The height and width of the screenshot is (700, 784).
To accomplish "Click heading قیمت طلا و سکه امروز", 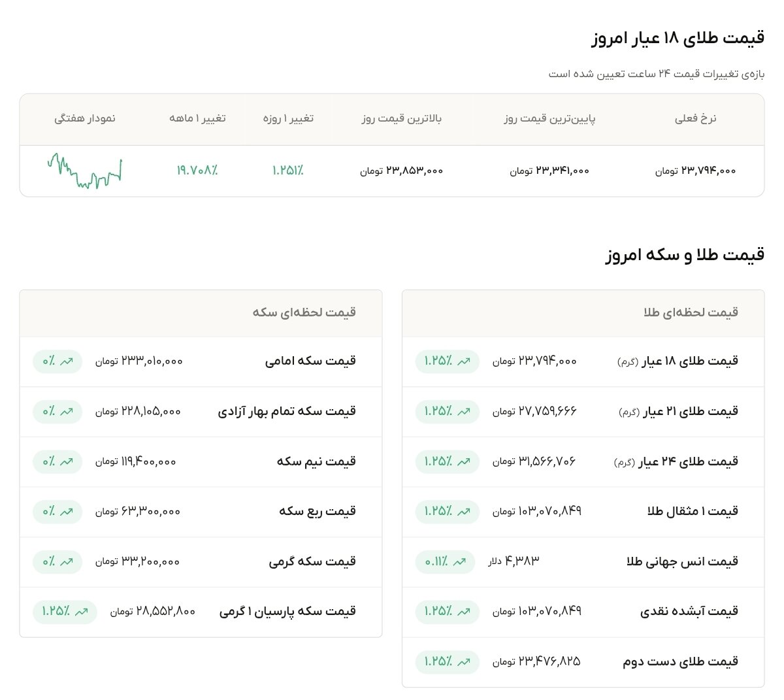I will (x=685, y=254).
